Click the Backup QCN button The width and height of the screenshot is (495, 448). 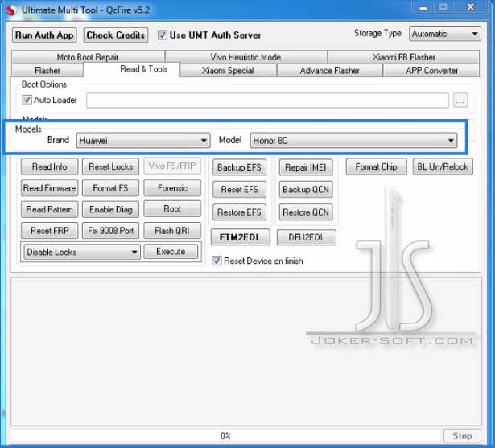[306, 189]
